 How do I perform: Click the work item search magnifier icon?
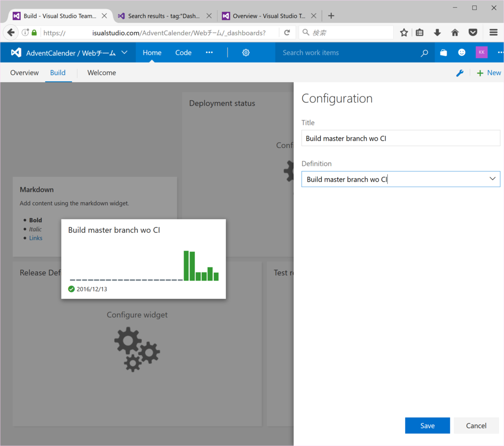coord(424,53)
